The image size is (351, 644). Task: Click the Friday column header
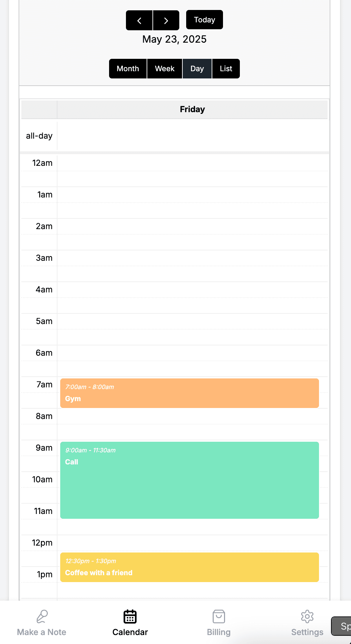192,109
